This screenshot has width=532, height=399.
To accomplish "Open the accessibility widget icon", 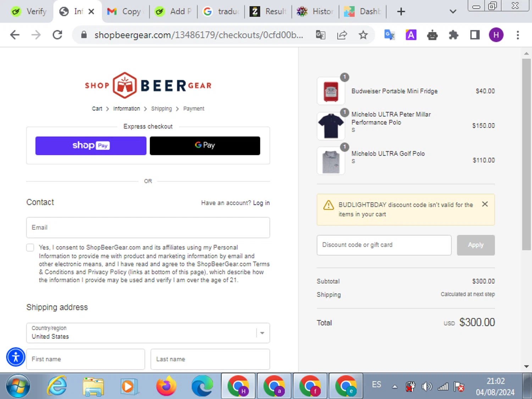I will pos(16,357).
